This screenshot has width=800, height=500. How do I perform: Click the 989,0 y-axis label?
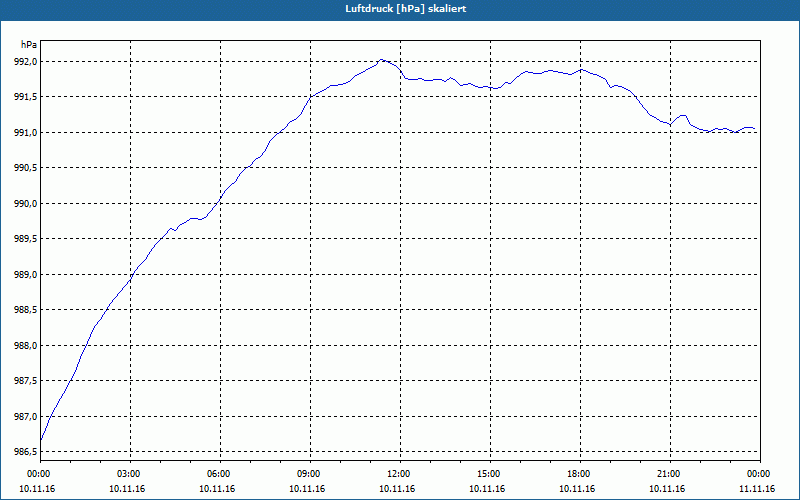click(x=26, y=274)
